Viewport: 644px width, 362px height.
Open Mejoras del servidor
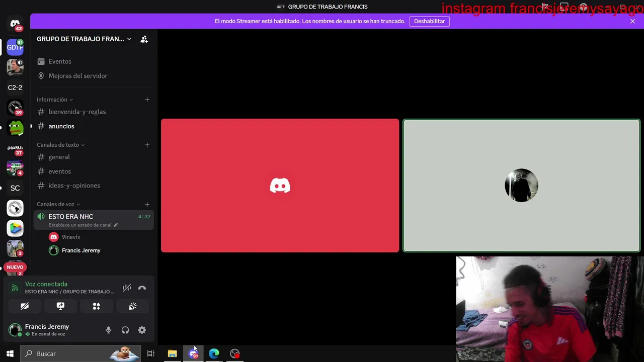pyautogui.click(x=94, y=76)
